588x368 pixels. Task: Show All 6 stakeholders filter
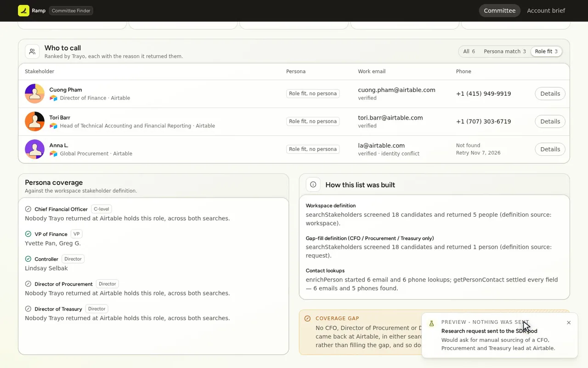point(469,52)
